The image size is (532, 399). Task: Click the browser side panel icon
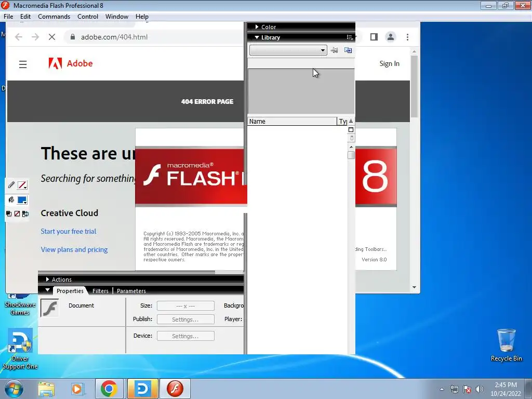click(374, 37)
